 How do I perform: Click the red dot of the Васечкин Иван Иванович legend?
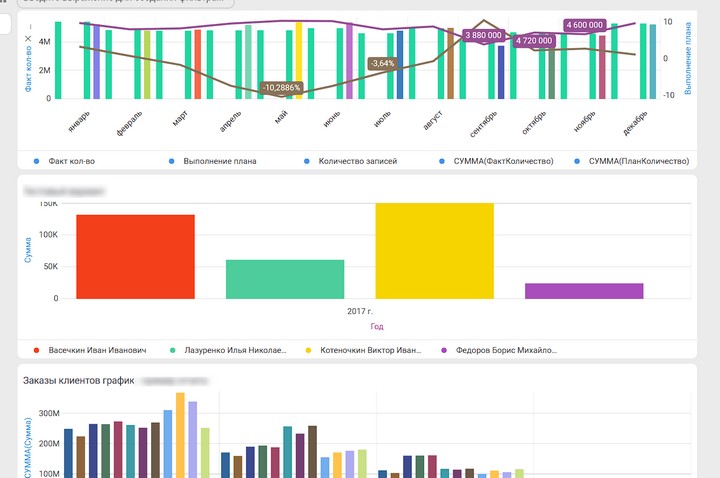[x=37, y=350]
